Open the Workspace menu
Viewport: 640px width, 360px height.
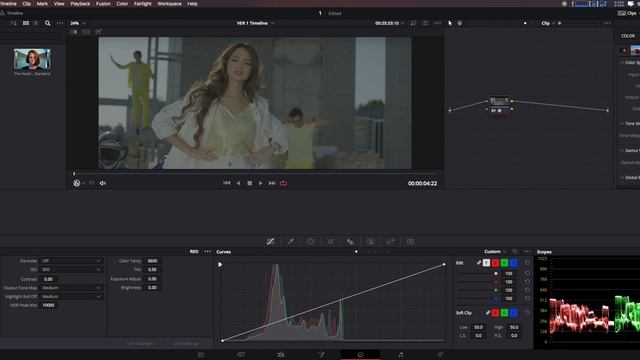click(169, 4)
